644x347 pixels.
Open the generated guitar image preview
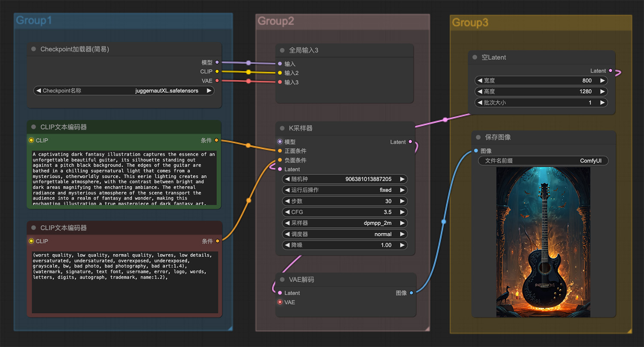(543, 242)
